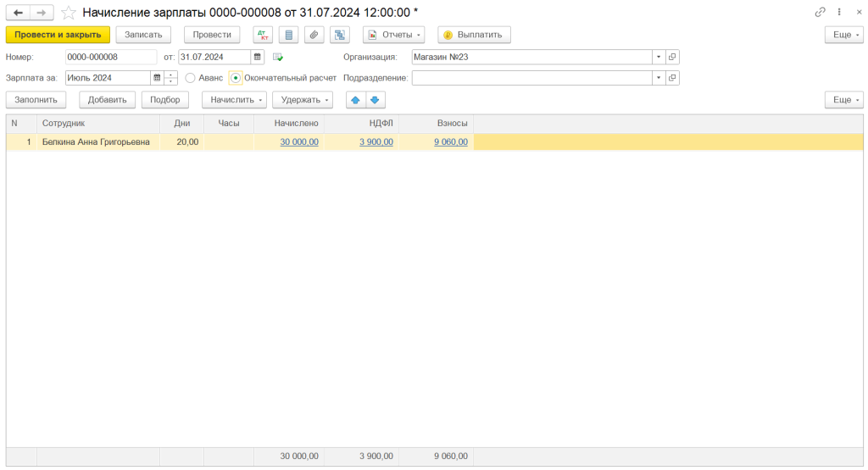Add document to favorites with star icon

[69, 13]
